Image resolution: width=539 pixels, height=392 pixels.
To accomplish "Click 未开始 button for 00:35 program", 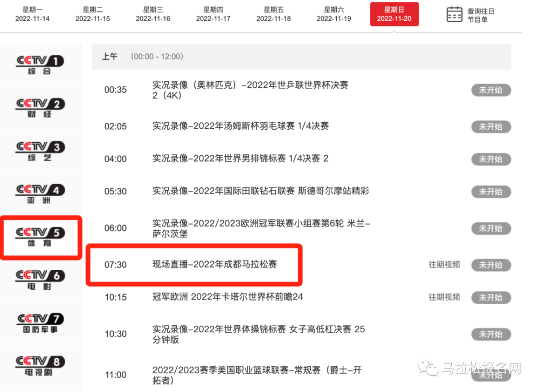I will 491,90.
